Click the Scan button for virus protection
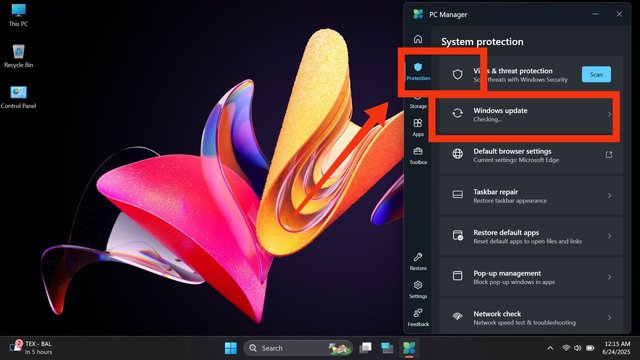The height and width of the screenshot is (360, 640). [596, 74]
